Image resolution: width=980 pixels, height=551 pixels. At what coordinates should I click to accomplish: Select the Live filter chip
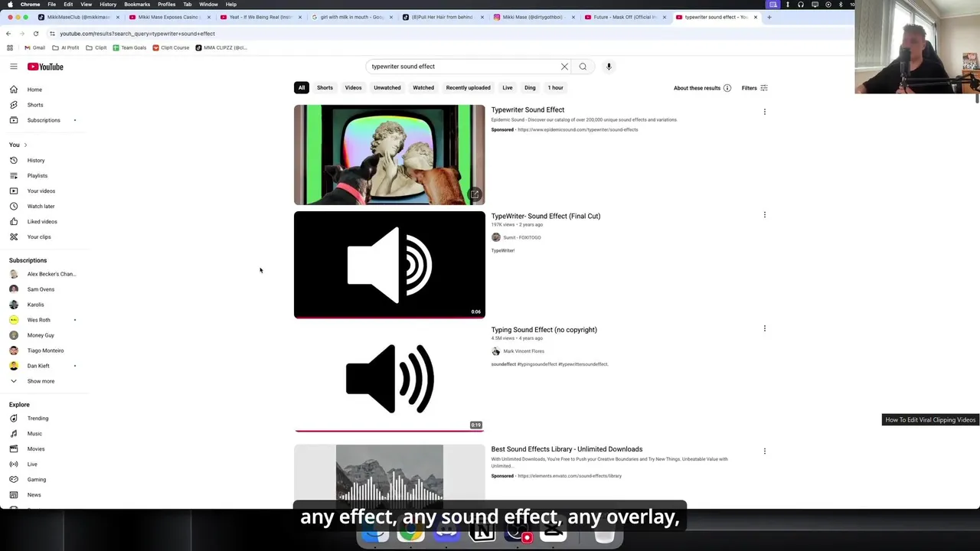point(507,88)
